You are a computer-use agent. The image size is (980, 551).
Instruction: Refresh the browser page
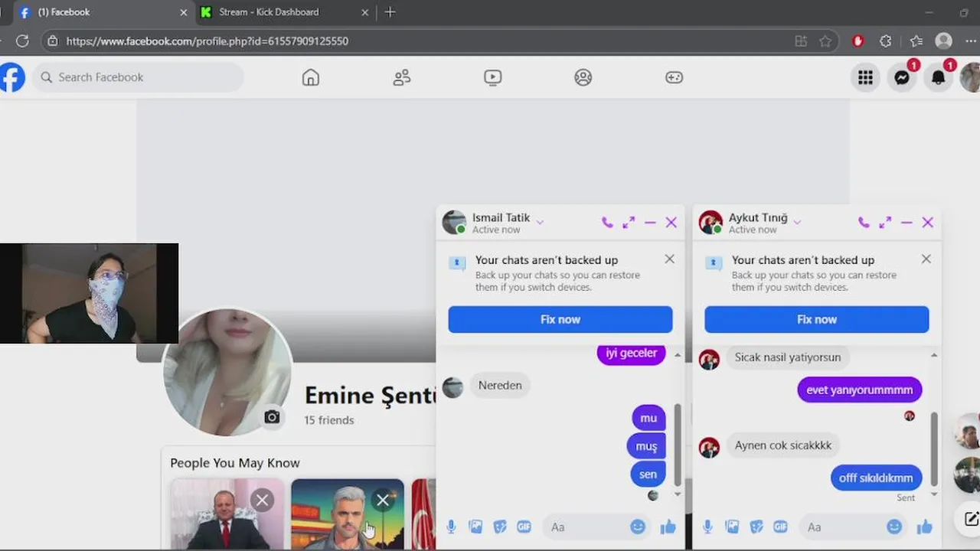pos(22,41)
